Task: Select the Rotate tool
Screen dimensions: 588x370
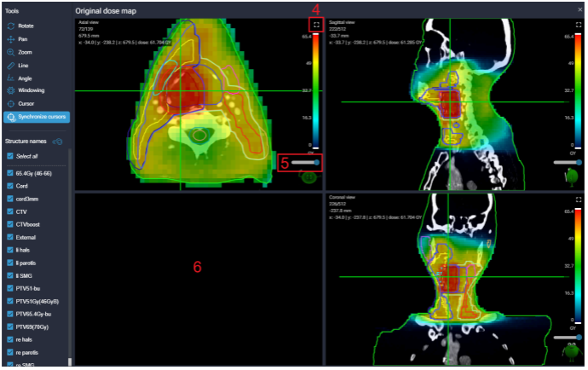Action: click(x=26, y=26)
